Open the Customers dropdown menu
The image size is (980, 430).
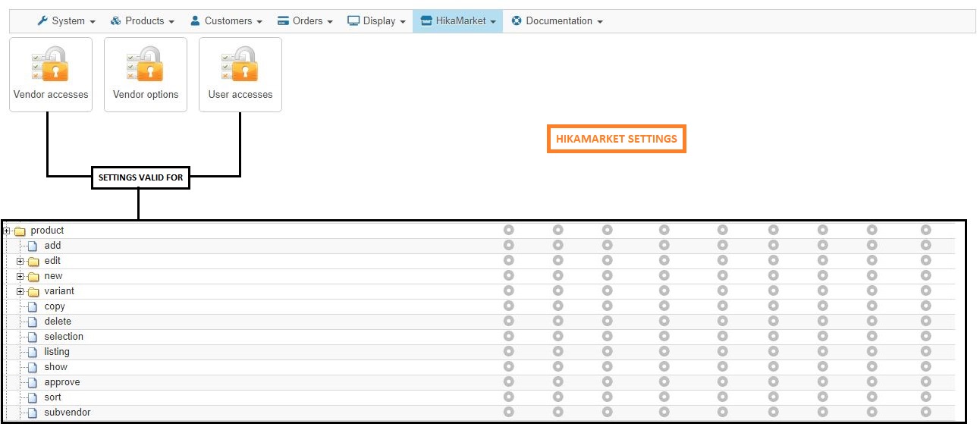(x=225, y=21)
